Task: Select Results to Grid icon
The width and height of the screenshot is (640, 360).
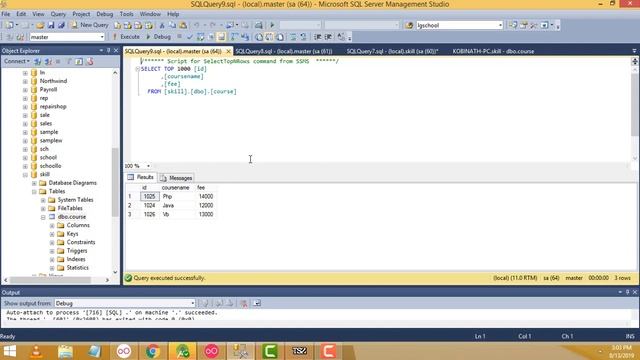Action: point(269,37)
